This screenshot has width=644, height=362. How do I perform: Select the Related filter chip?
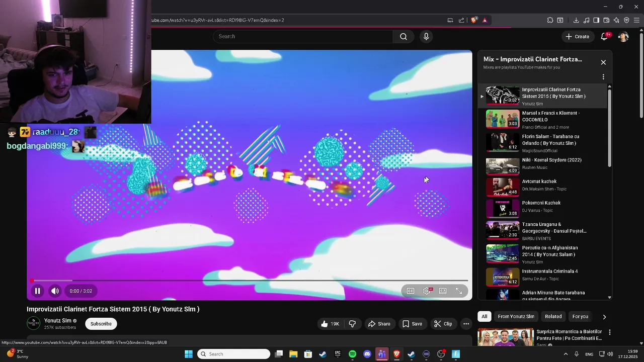click(553, 316)
